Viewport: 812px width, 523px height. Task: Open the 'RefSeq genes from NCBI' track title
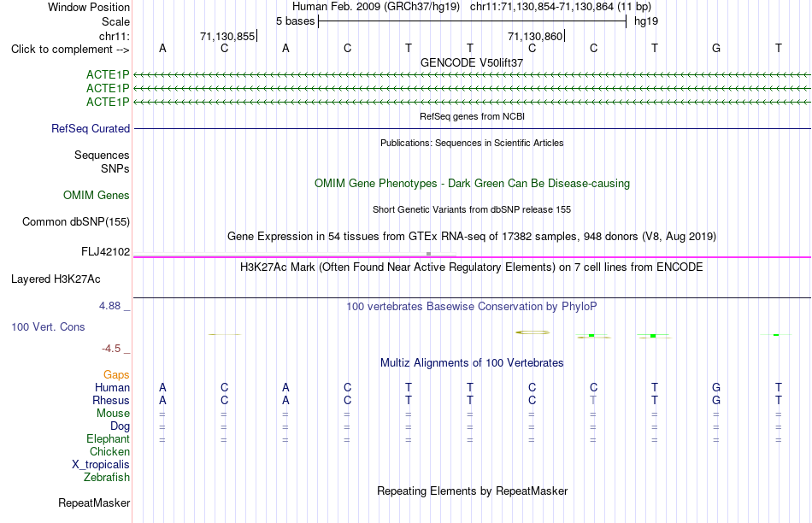(x=472, y=116)
